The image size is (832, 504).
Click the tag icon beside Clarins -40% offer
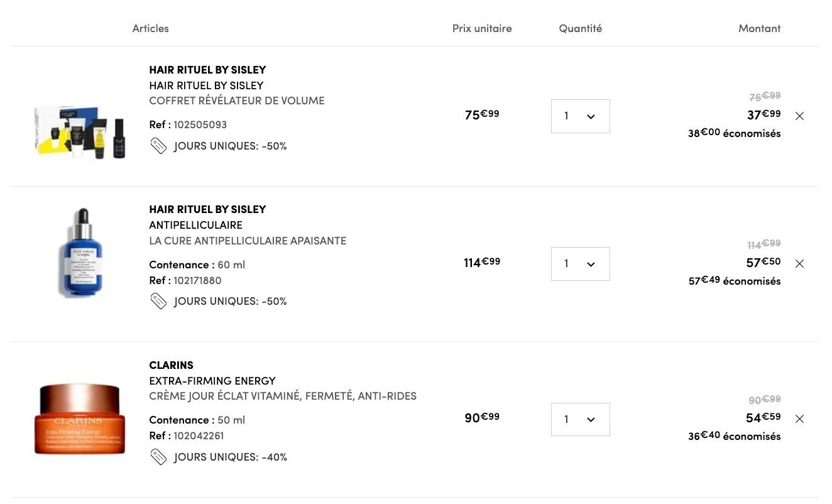click(x=158, y=457)
